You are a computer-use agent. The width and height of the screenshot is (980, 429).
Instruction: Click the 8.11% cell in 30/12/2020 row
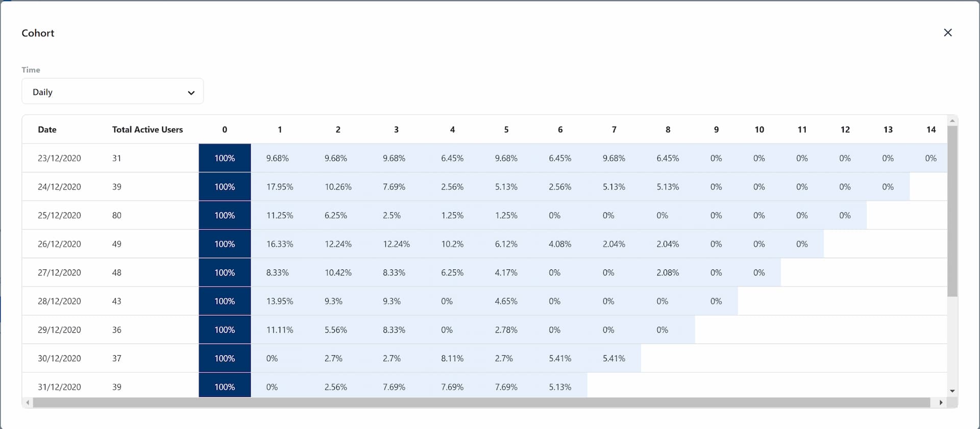point(452,358)
